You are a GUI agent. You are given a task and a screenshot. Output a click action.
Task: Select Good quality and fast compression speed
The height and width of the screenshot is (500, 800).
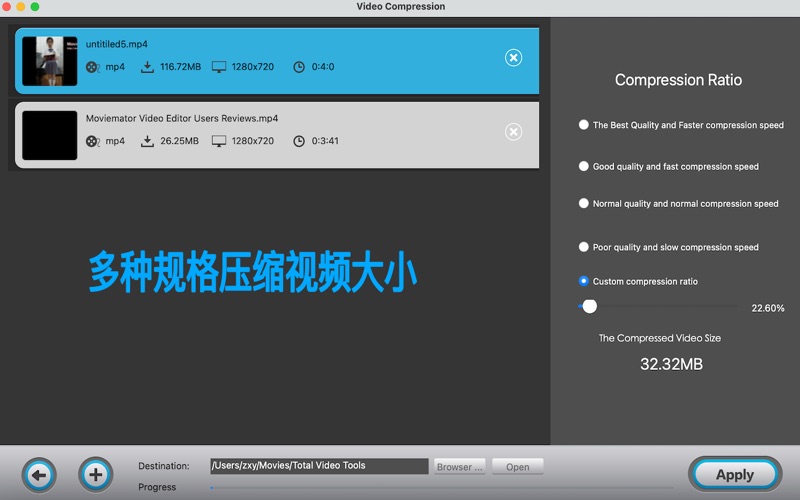tap(584, 166)
